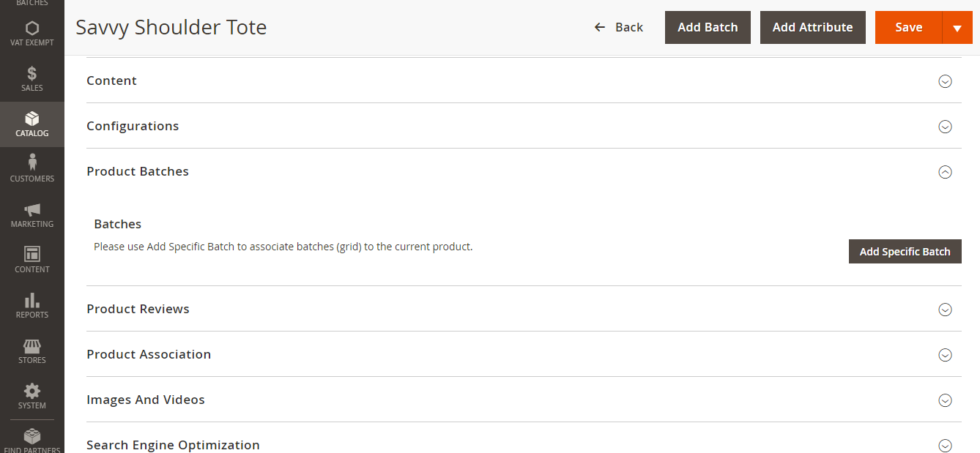Viewport: 980px width, 453px height.
Task: Open the Marketing megaphone icon
Action: click(x=31, y=211)
